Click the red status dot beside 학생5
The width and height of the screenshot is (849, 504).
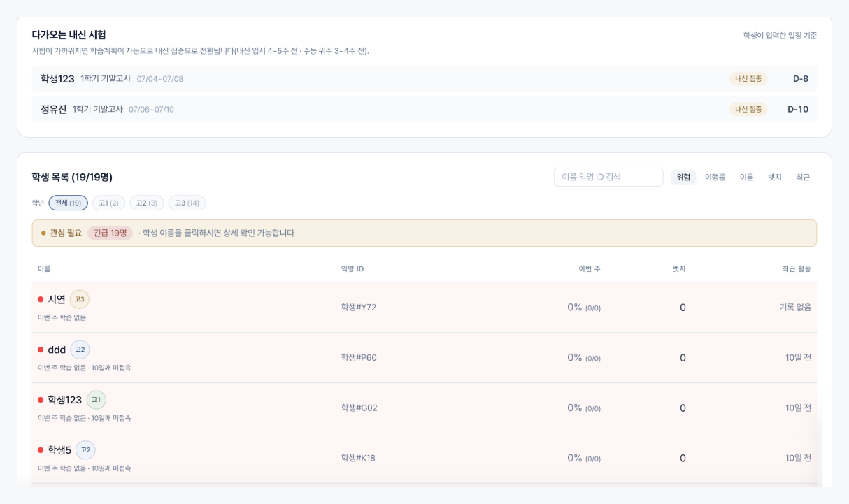pyautogui.click(x=41, y=450)
